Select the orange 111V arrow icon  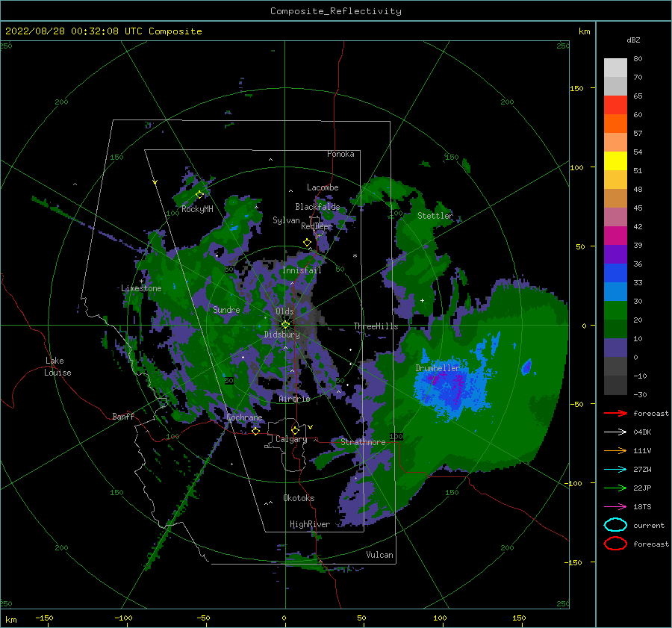point(615,450)
